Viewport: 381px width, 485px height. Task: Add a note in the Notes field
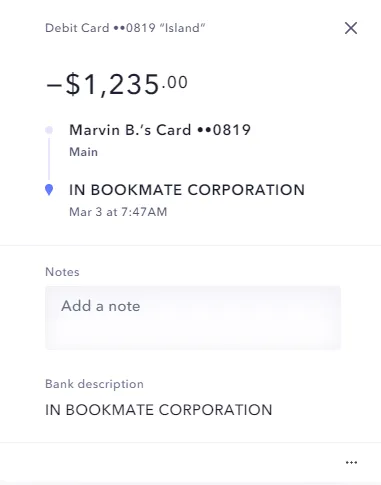pos(193,318)
